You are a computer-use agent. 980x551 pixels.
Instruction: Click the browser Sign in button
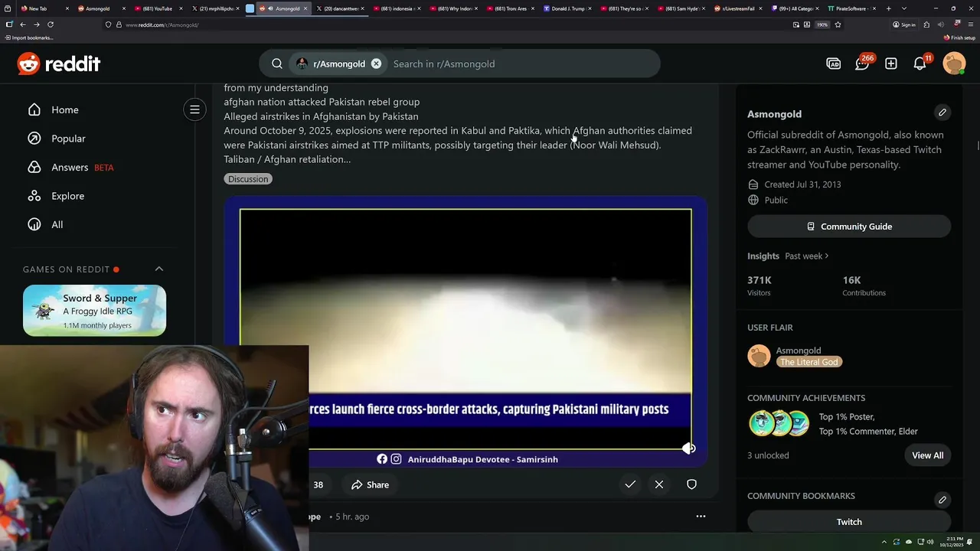[904, 24]
